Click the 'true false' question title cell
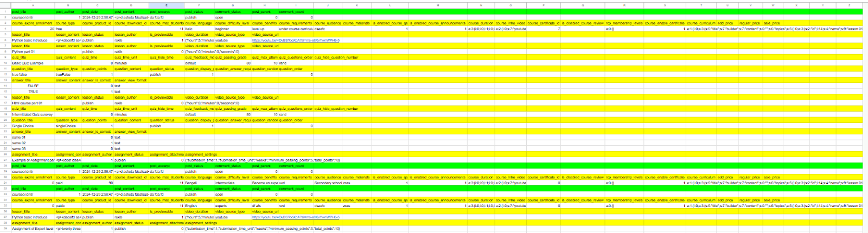 pyautogui.click(x=33, y=75)
